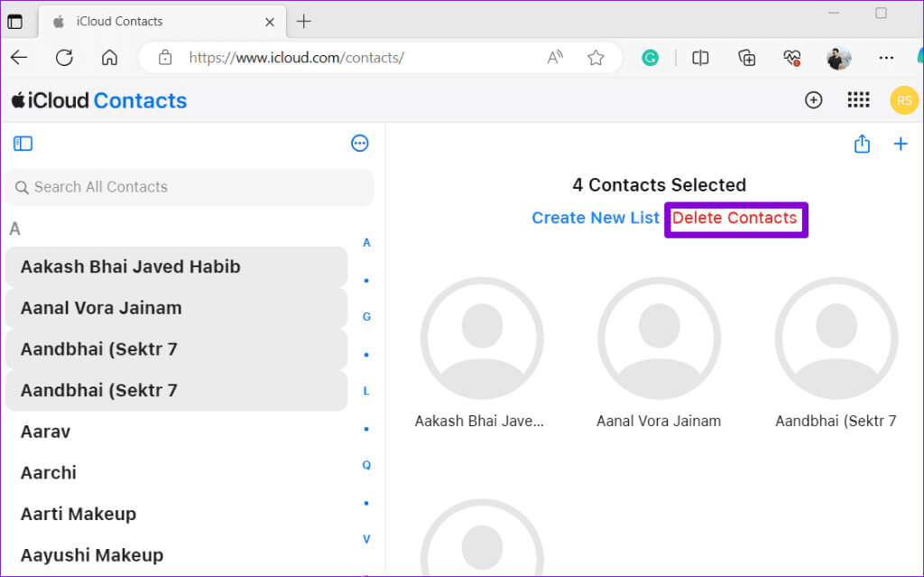Viewport: 924px width, 577px height.
Task: Click Delete Contacts
Action: tap(735, 218)
